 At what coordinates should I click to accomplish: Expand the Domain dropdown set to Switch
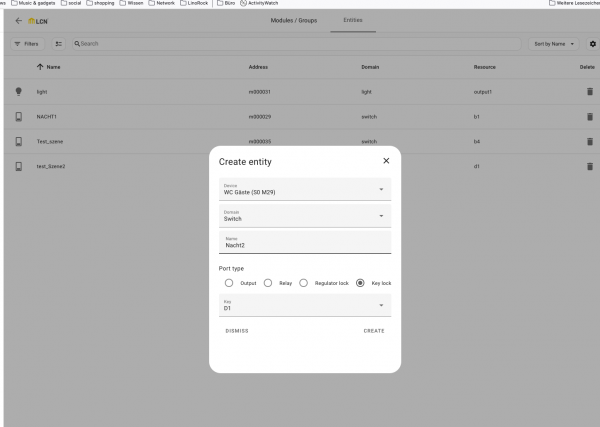(304, 215)
